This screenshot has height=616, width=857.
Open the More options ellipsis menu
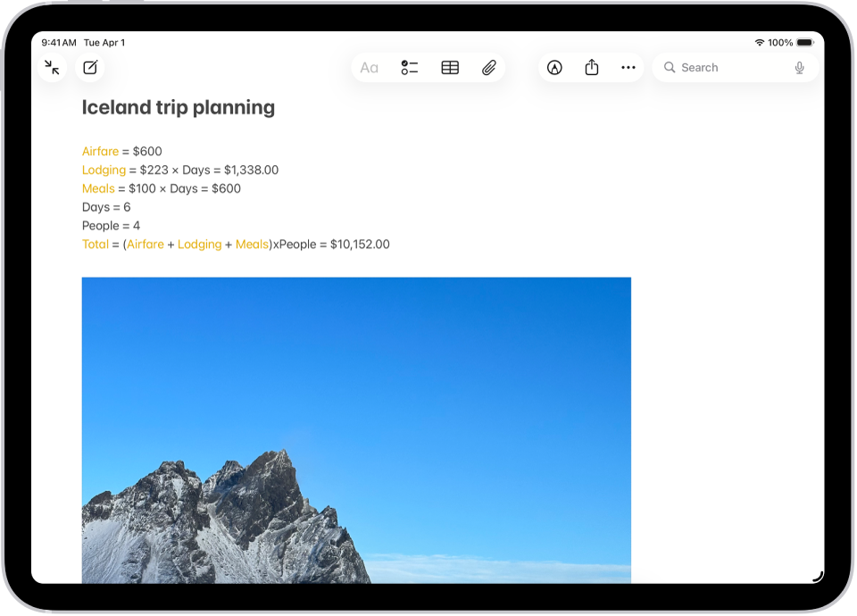[628, 67]
